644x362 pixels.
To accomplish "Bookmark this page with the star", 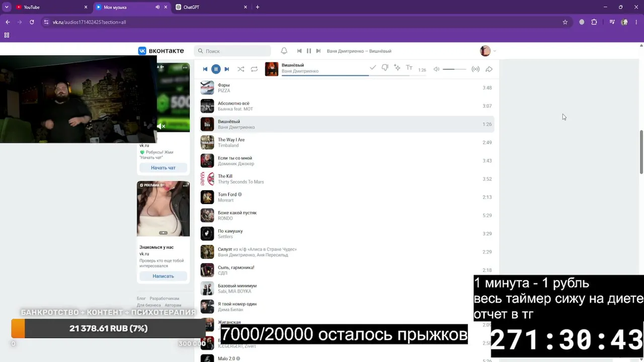I will tap(565, 22).
